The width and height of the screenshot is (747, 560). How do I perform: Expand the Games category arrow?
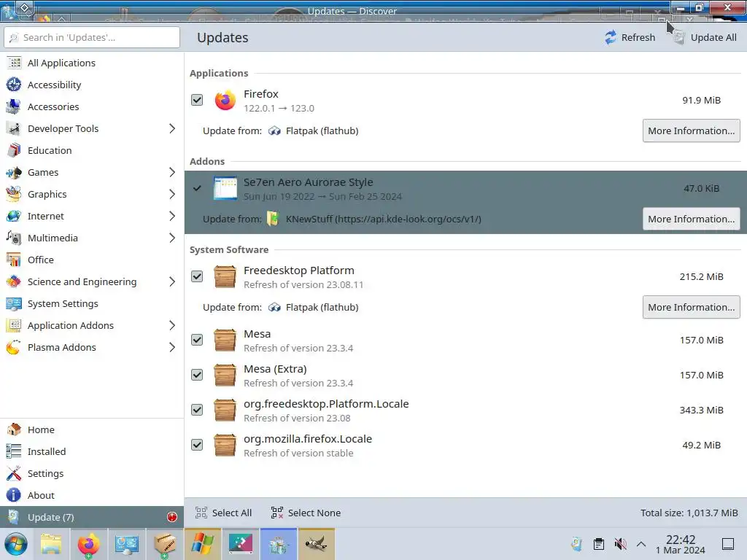click(172, 172)
